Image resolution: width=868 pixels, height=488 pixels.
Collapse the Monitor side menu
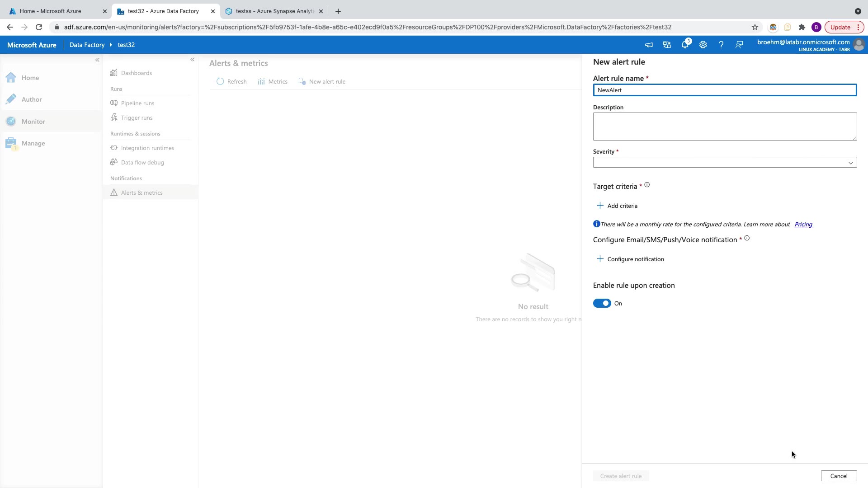193,60
